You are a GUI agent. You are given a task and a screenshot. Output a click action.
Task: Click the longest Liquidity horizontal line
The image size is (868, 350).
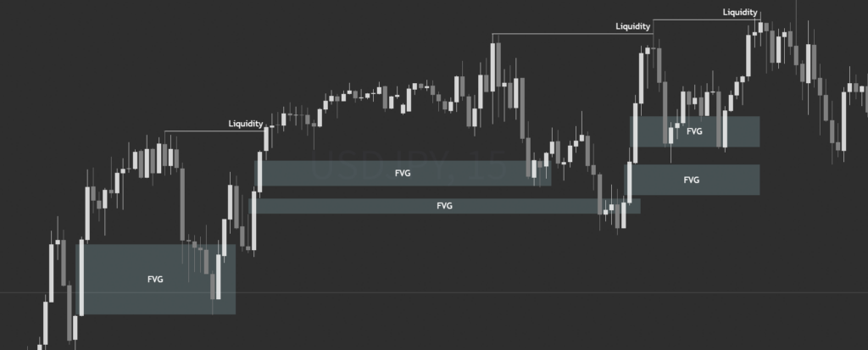(573, 35)
